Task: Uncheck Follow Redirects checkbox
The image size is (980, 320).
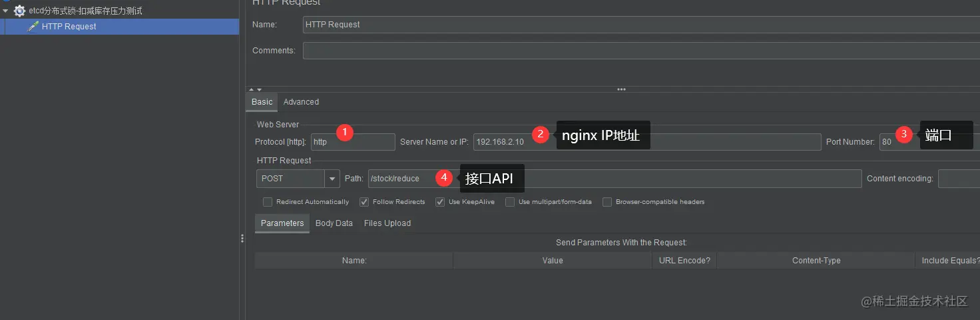Action: click(x=364, y=202)
